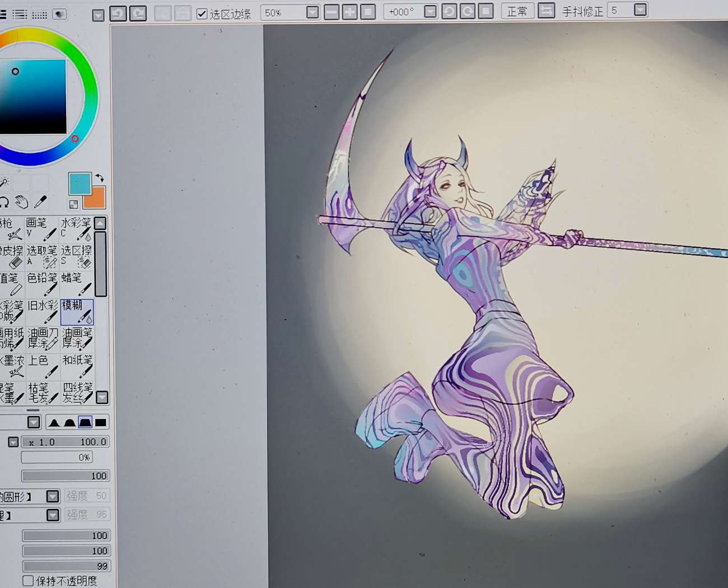Open the brush shape 圆形 dropdown
Image resolution: width=728 pixels, height=588 pixels.
(x=53, y=496)
